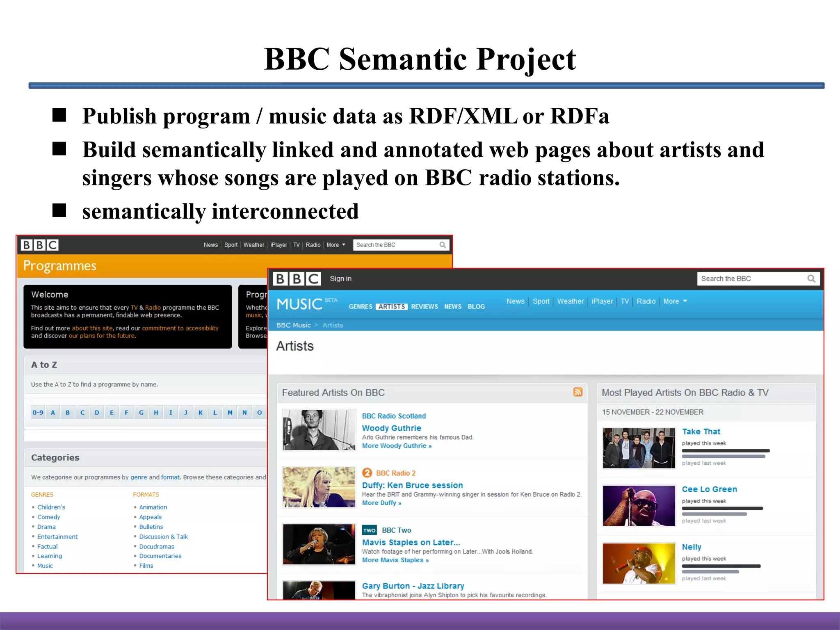Open Duffy: Ken Bruce session link
The width and height of the screenshot is (840, 630).
(x=412, y=485)
